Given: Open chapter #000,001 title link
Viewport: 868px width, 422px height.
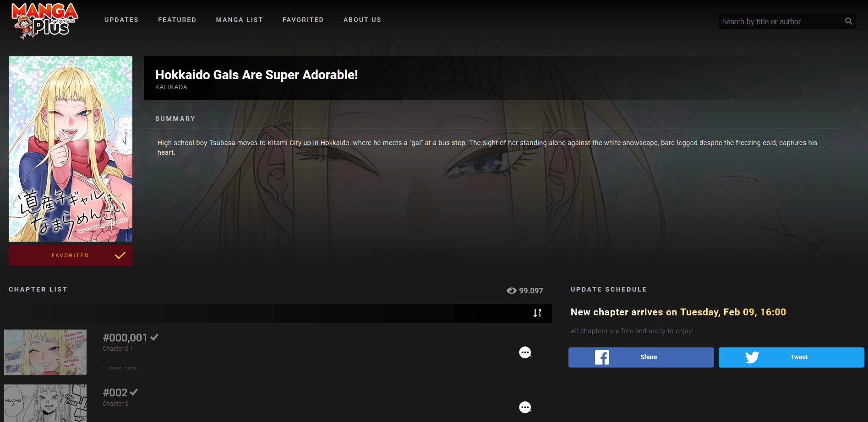Looking at the screenshot, I should tap(125, 338).
